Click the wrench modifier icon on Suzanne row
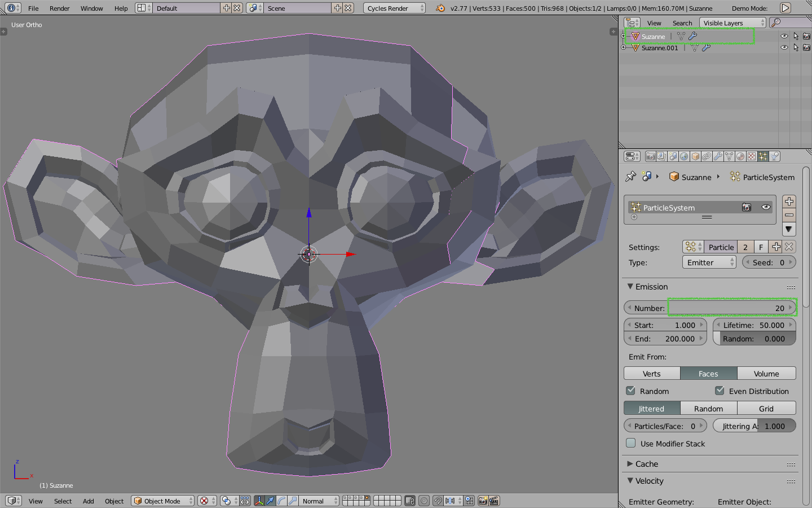 pos(693,36)
